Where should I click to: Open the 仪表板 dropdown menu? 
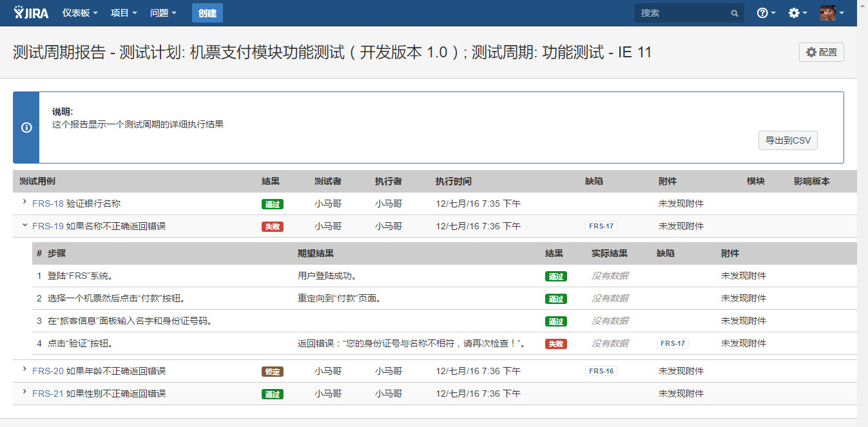tap(80, 13)
